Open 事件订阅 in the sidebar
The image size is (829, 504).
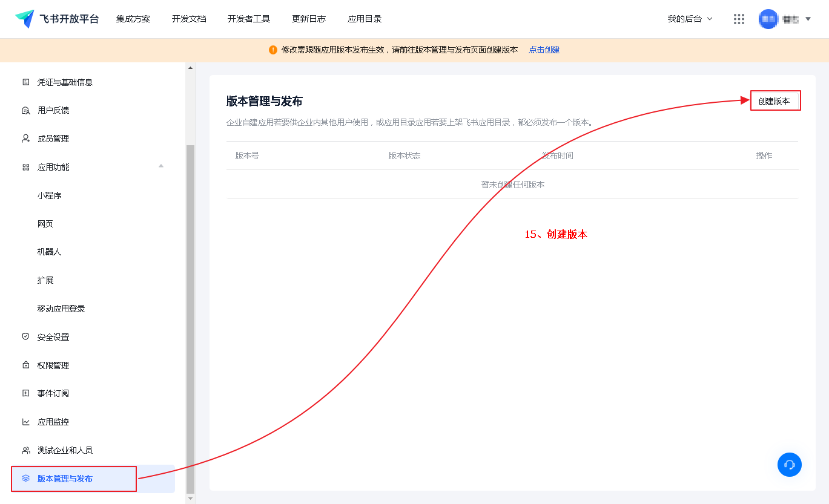[x=53, y=393]
